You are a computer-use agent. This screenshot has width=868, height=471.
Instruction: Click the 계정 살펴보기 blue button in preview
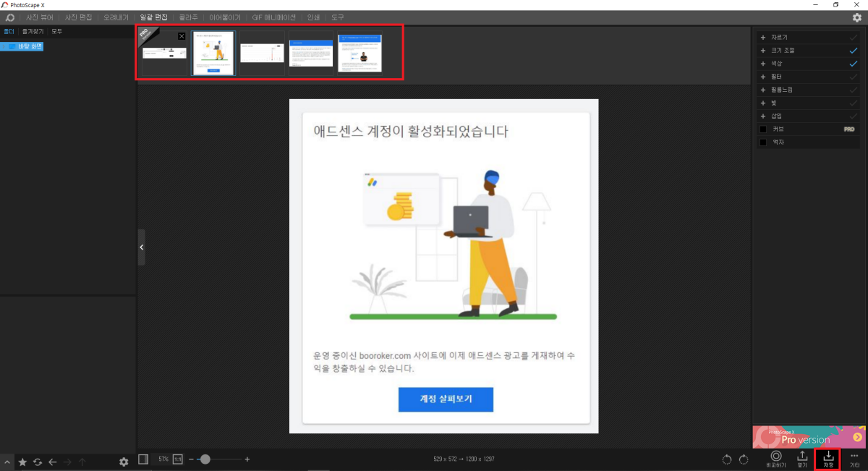[446, 399]
